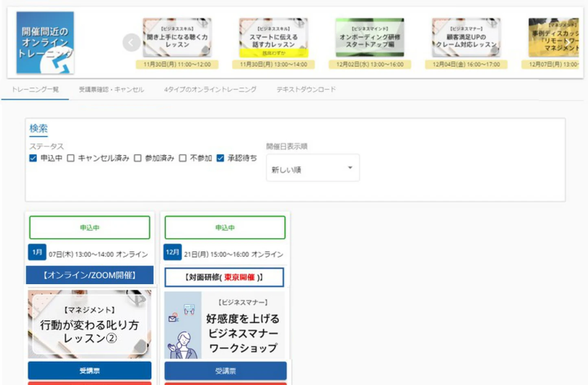
Task: Open 行動が変わる叱り方レッスン② course image
Action: 90,324
